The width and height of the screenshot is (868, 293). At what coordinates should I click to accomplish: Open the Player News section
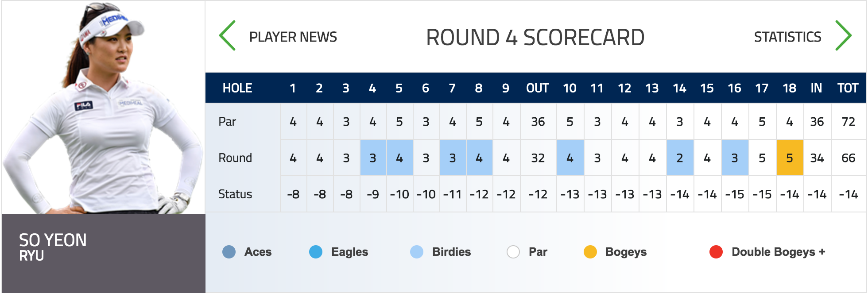click(293, 37)
